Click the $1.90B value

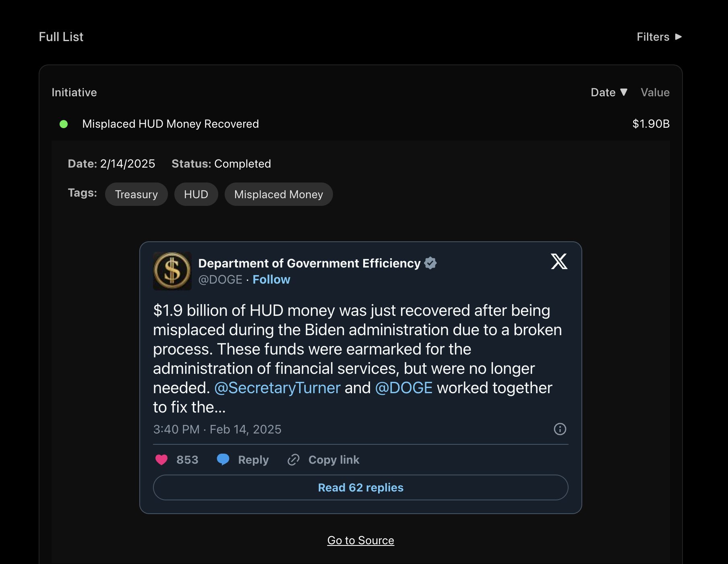[651, 124]
